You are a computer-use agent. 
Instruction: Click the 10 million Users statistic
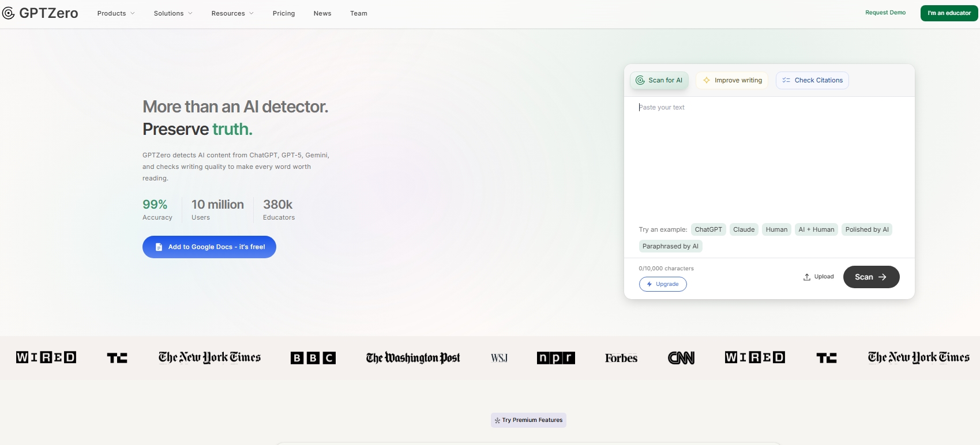point(217,210)
